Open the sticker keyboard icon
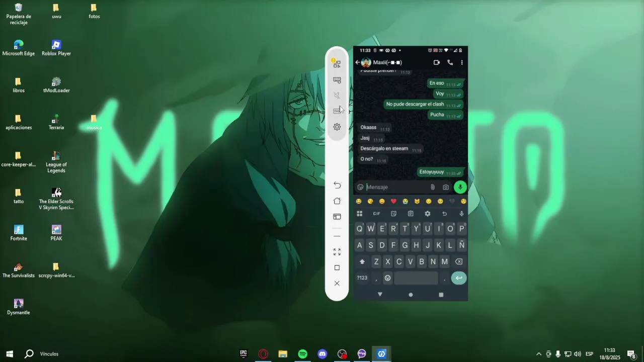 pos(393,214)
